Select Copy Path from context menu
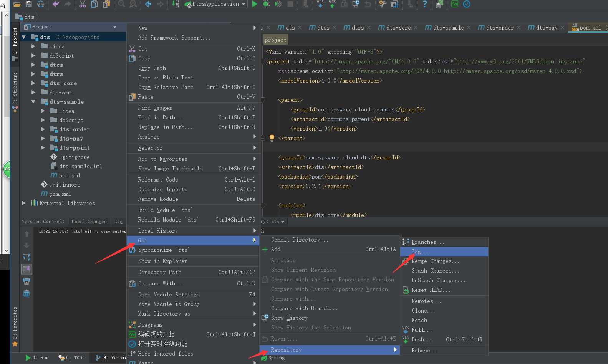The image size is (608, 364). click(194, 68)
